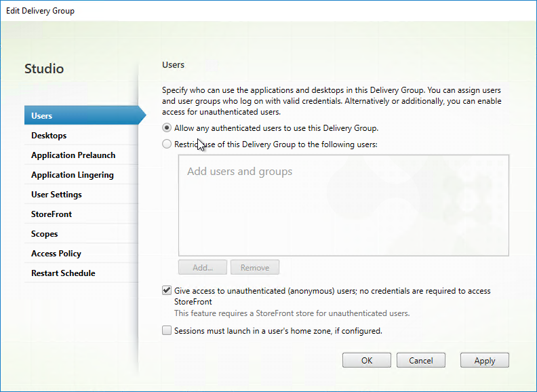This screenshot has width=537, height=392.
Task: Go to Application Prelaunch settings
Action: pos(81,155)
